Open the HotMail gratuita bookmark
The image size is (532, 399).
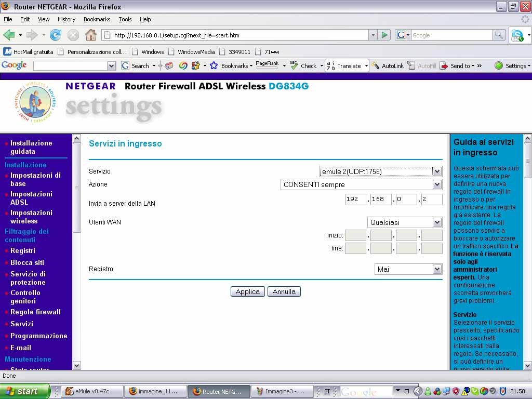(29, 51)
